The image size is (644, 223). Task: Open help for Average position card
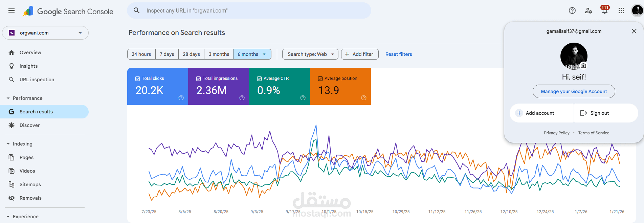(364, 98)
